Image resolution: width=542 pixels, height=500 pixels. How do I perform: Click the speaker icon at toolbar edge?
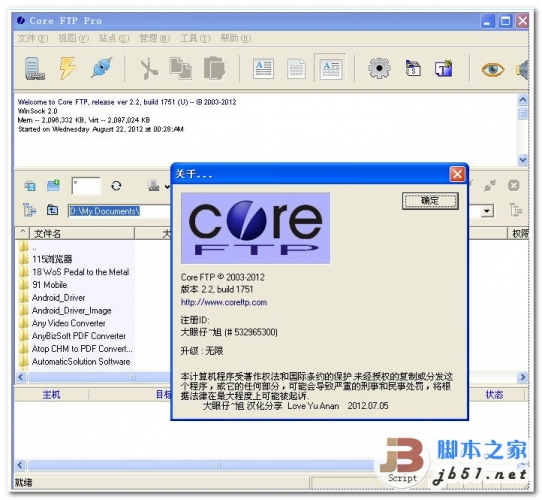click(x=523, y=70)
